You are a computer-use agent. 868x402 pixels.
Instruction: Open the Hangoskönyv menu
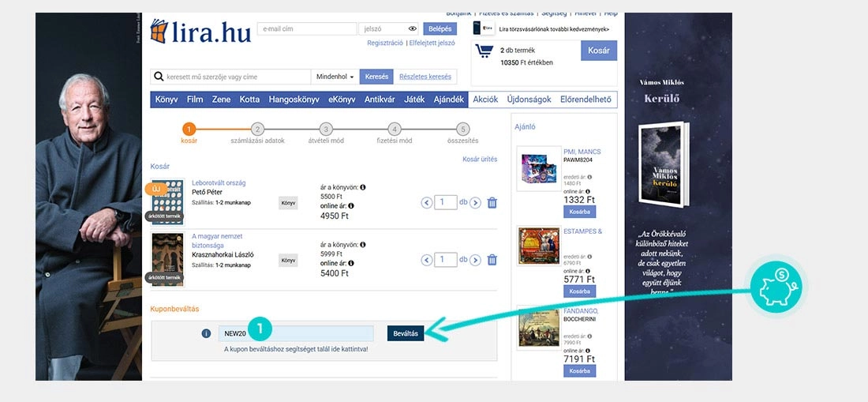[x=294, y=100]
